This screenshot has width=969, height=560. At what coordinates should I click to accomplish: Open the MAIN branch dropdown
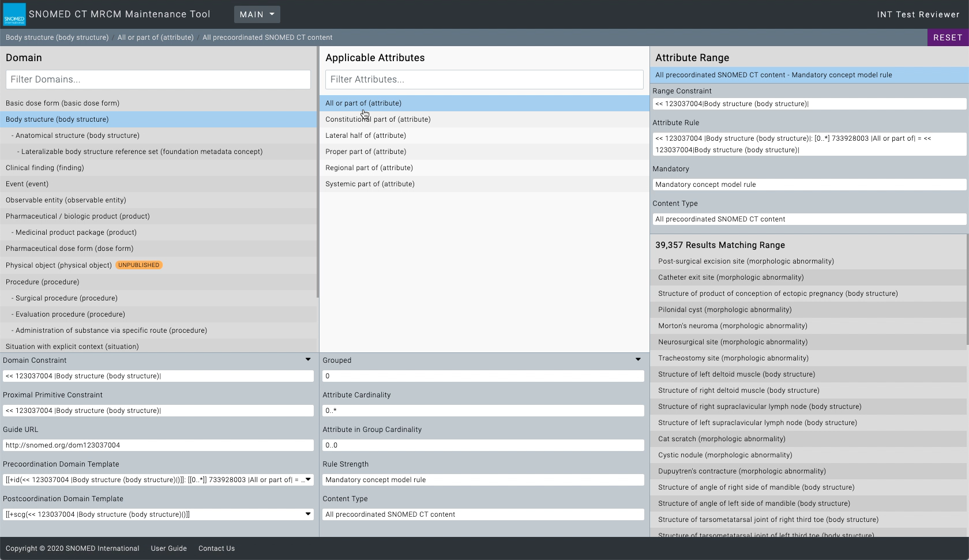click(x=257, y=14)
